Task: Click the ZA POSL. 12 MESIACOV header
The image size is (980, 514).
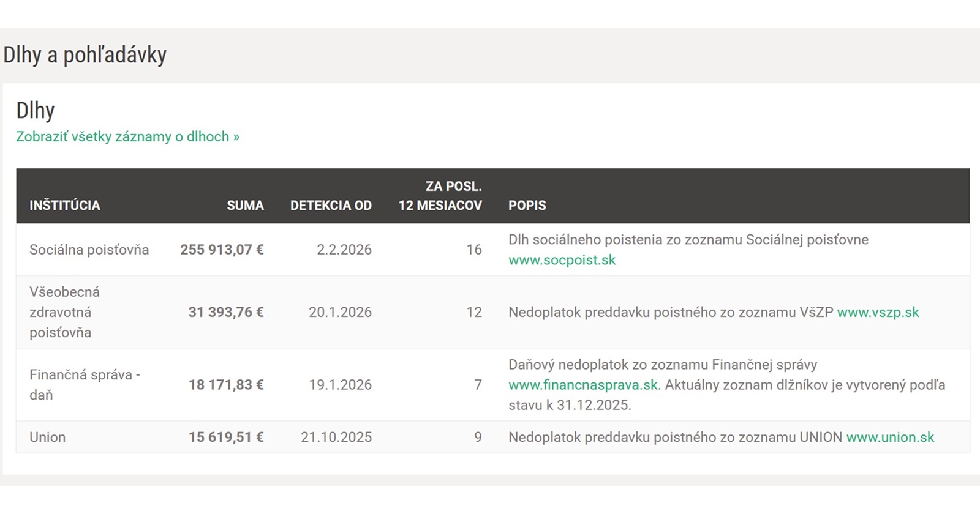Action: pyautogui.click(x=440, y=196)
